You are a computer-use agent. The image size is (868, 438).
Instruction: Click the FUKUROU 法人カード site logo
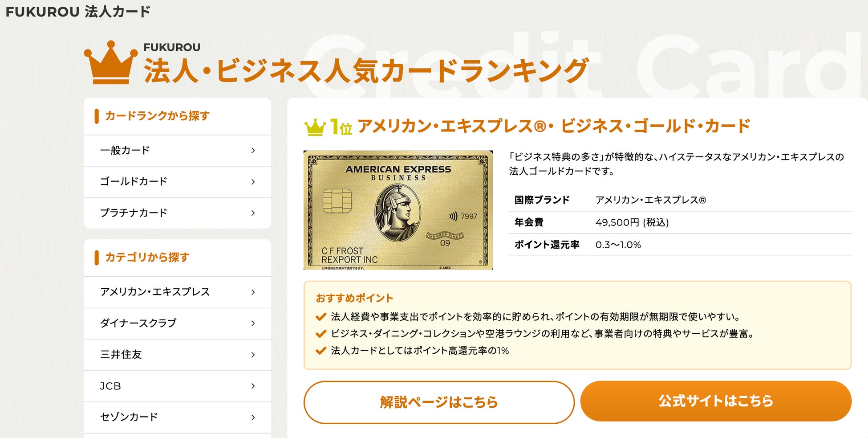(x=78, y=12)
